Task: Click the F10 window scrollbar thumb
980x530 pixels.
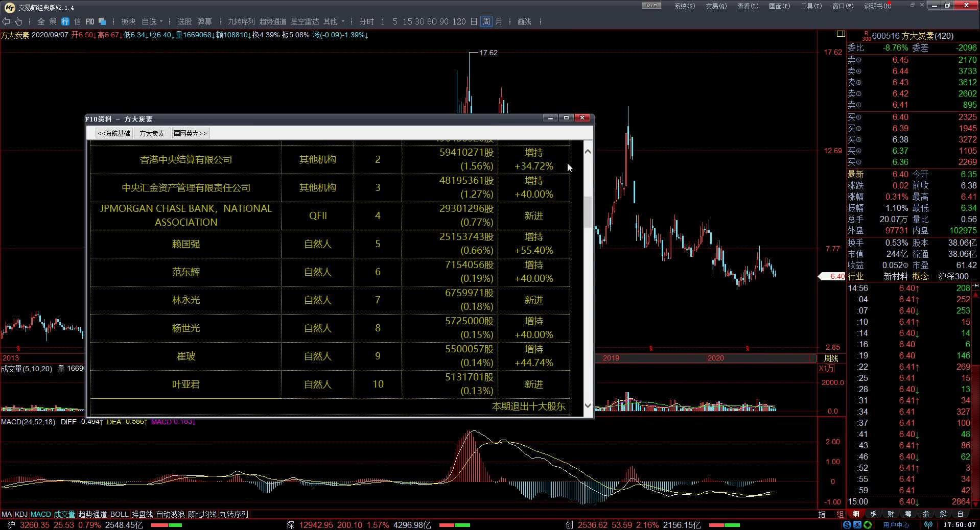Action: click(588, 212)
